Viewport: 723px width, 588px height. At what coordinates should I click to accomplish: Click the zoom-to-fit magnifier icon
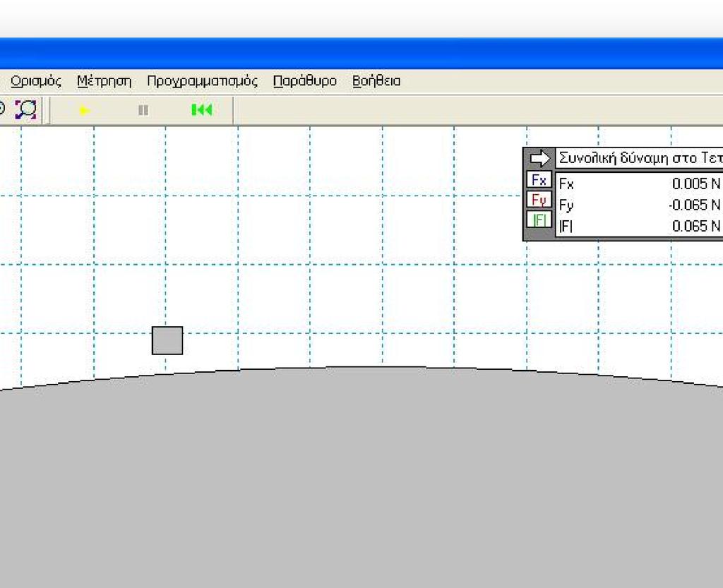coord(26,109)
